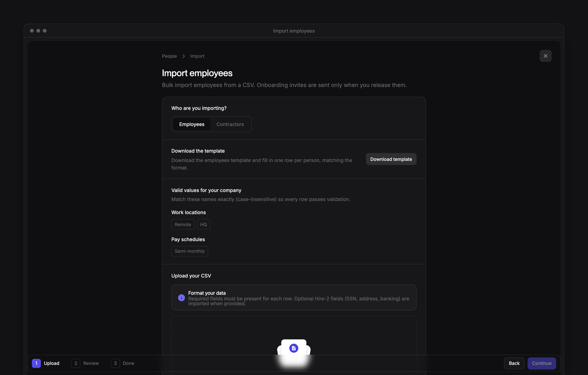Click the breadcrumb chevron after People
This screenshot has height=375, width=588.
click(x=183, y=56)
